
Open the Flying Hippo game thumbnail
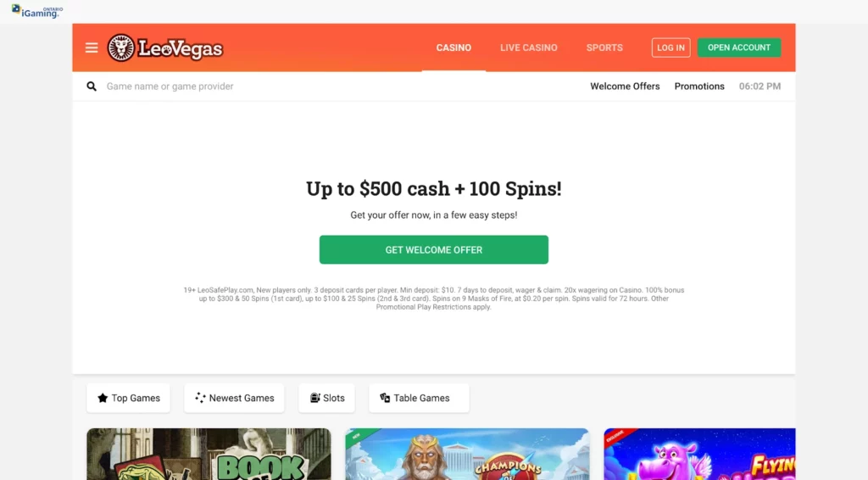click(699, 454)
